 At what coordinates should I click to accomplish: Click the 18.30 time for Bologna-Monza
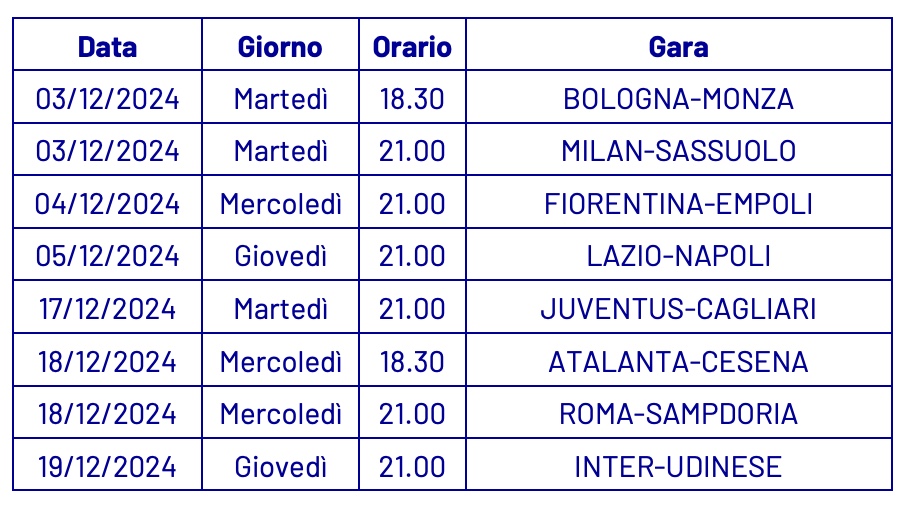[x=412, y=98]
